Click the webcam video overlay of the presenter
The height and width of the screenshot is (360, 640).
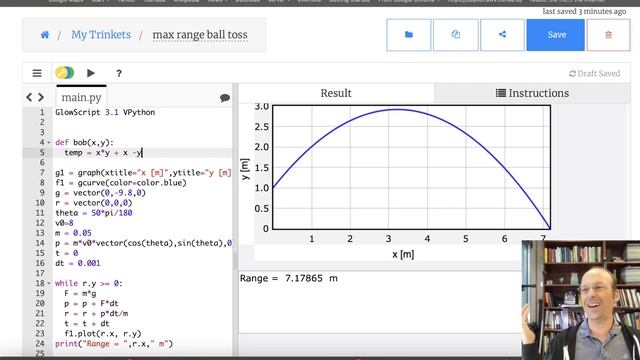tap(581, 300)
